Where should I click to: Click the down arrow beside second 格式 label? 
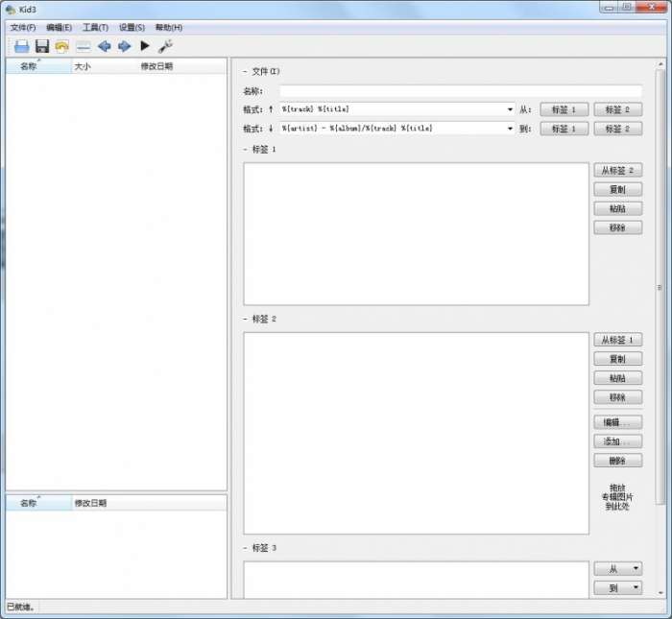[x=271, y=129]
